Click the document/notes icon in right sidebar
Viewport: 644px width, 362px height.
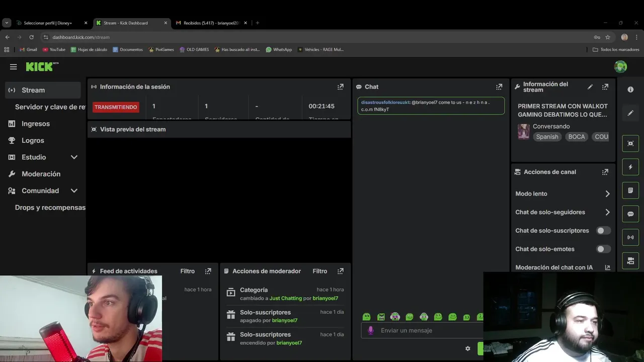(x=630, y=191)
